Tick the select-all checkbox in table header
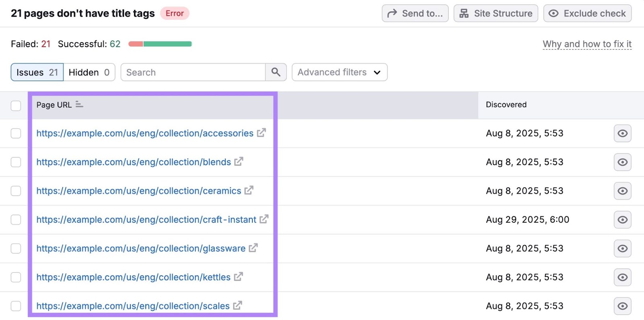644x320 pixels. click(x=16, y=105)
